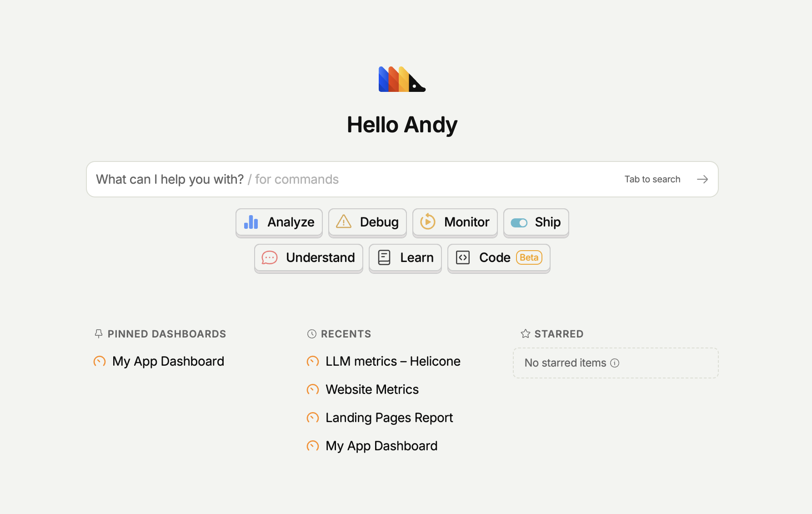
Task: Click the gauge icon beside recent My App Dashboard
Action: [x=313, y=446]
